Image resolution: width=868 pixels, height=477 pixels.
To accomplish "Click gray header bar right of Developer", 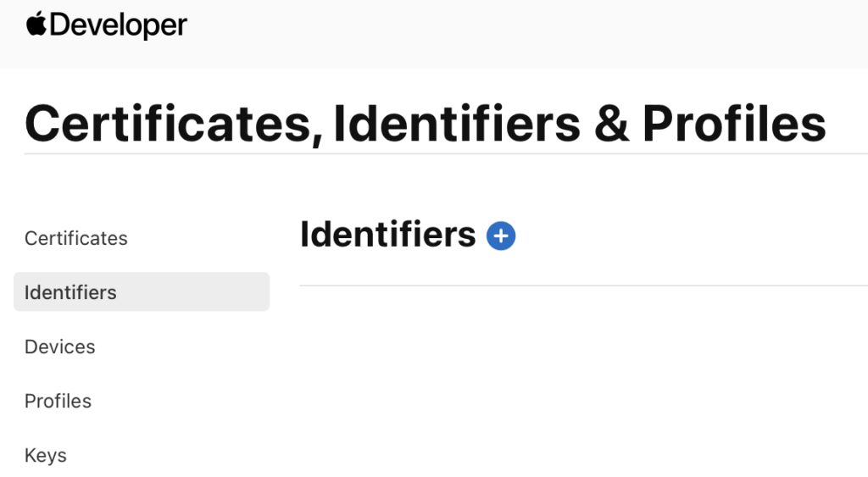I will tap(526, 34).
